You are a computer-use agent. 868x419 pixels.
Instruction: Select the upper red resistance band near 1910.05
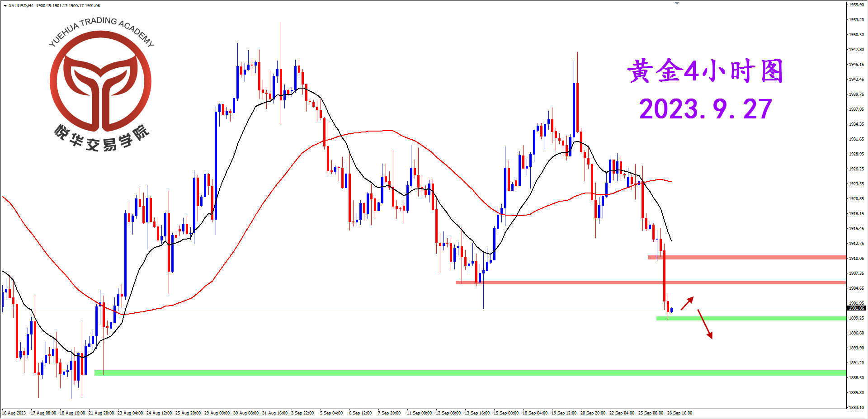click(747, 258)
